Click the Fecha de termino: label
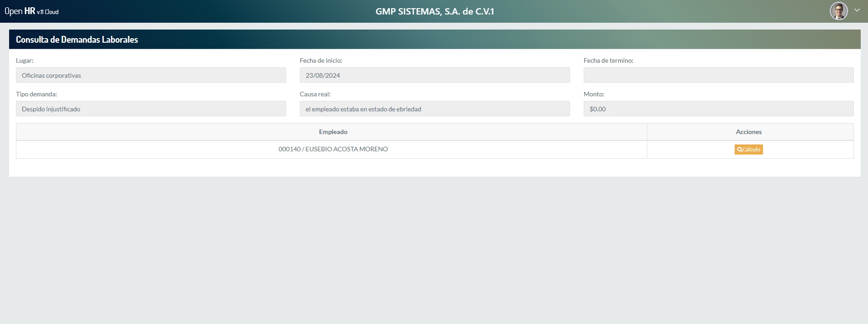This screenshot has width=868, height=324. 608,60
